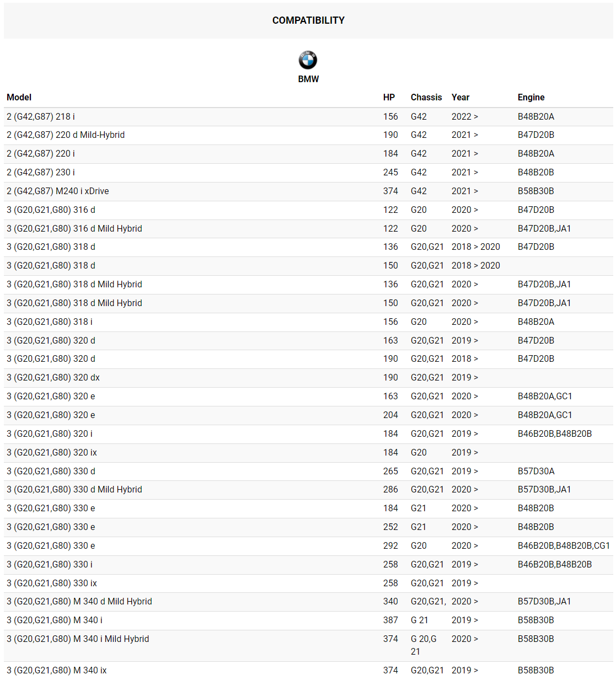Click the 2022 > year cell

[465, 117]
